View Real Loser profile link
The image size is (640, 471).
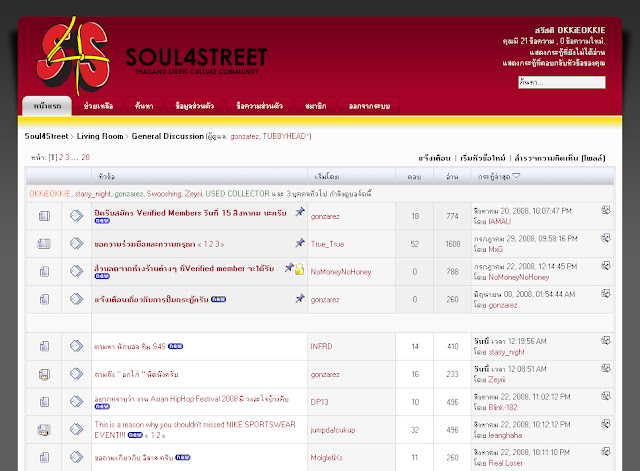[505, 463]
